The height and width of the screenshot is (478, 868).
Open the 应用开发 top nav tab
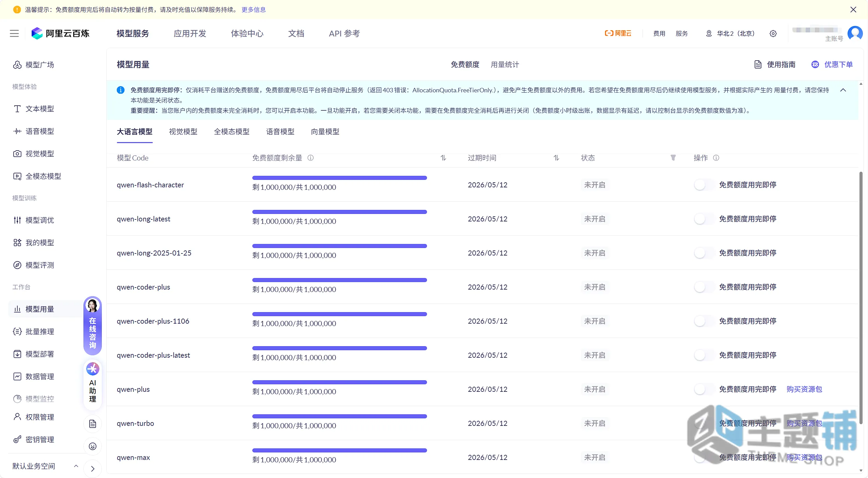click(190, 33)
